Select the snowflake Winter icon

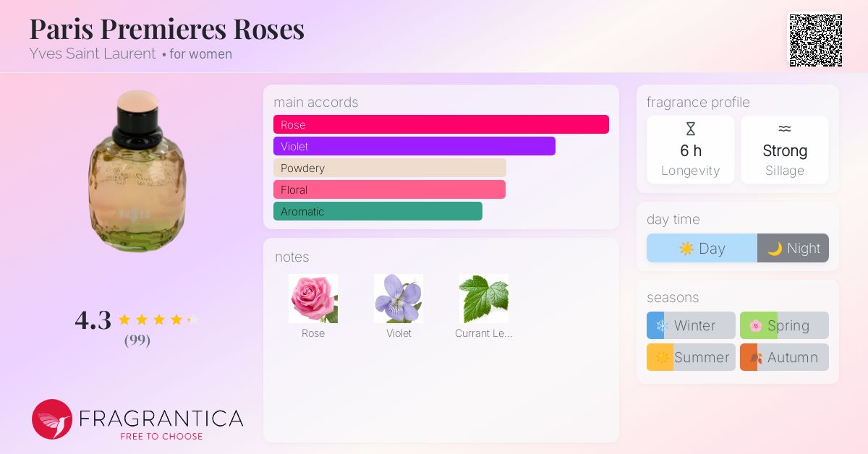click(660, 325)
